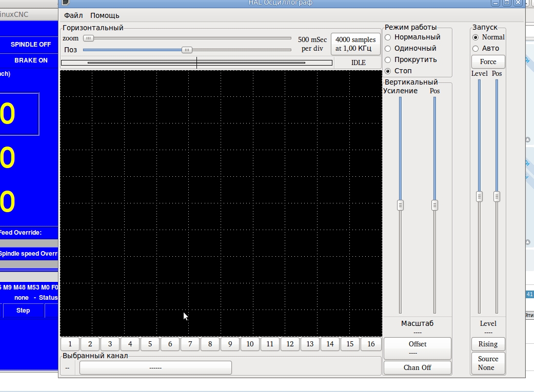Image resolution: width=534 pixels, height=392 pixels.
Task: Click the black oscilloscope waveform display
Action: [221, 203]
